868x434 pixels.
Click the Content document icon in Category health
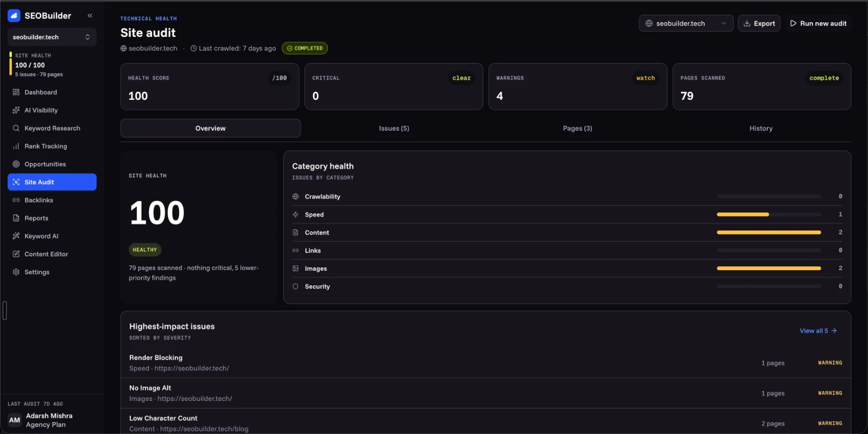click(x=296, y=232)
